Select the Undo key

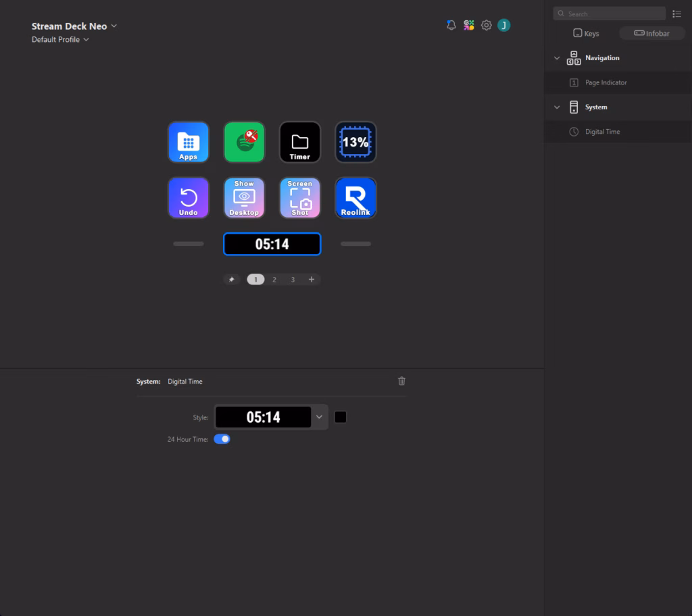pyautogui.click(x=188, y=198)
